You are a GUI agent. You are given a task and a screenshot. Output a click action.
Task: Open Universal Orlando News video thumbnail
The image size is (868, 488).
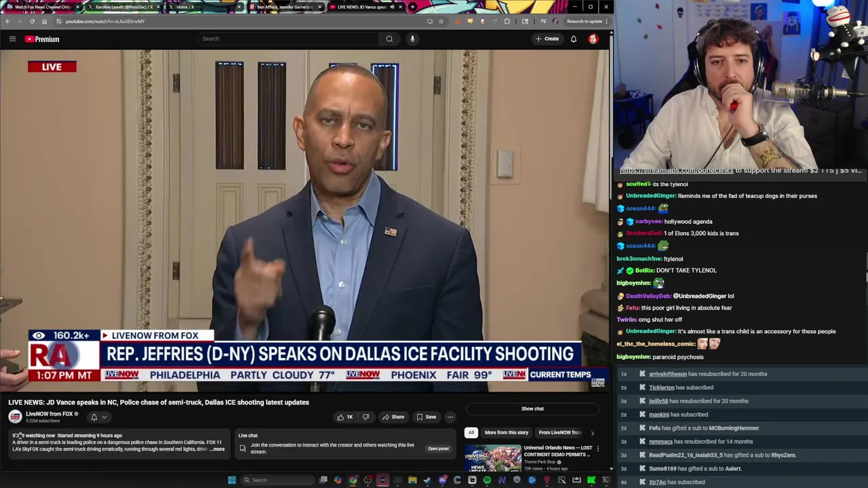[493, 457]
